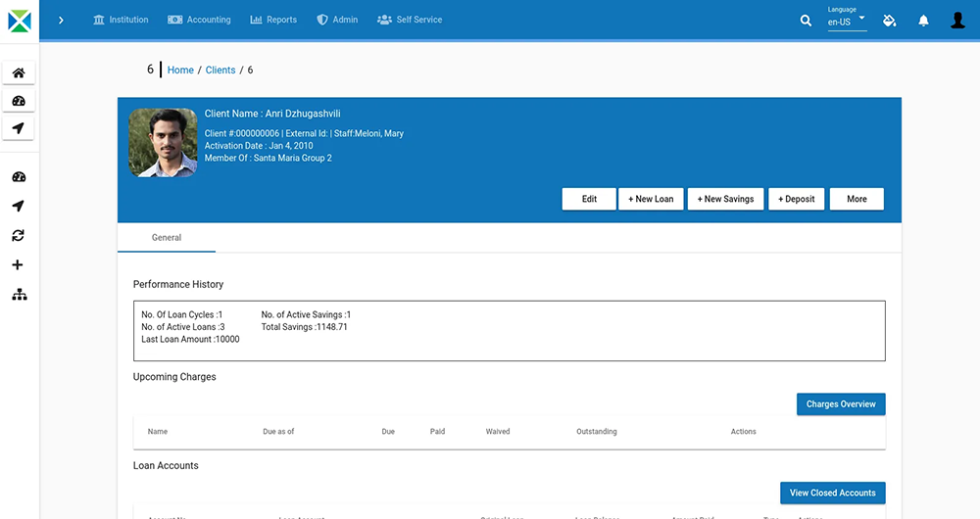Click the Accounting money icon
This screenshot has height=519, width=980.
tap(175, 20)
